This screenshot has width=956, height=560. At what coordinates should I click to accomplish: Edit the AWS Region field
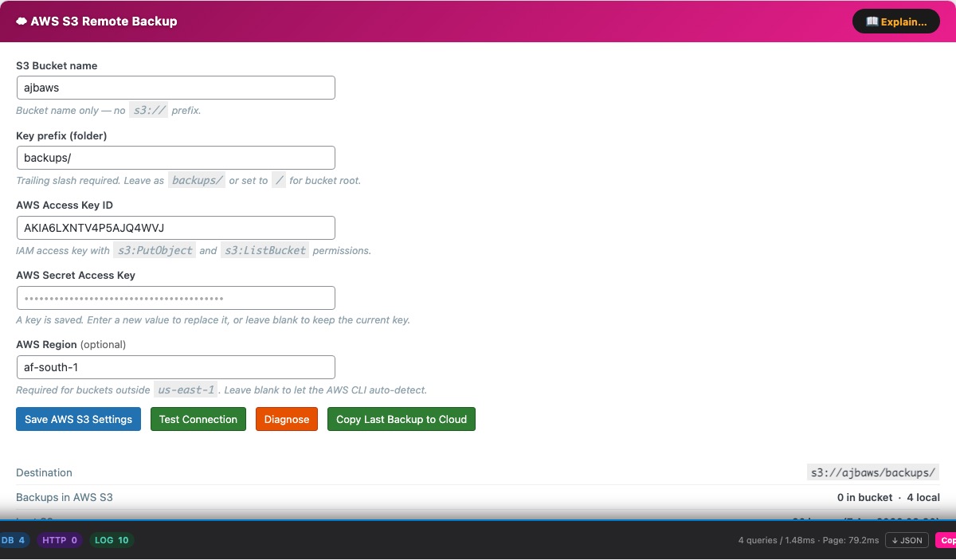[175, 367]
